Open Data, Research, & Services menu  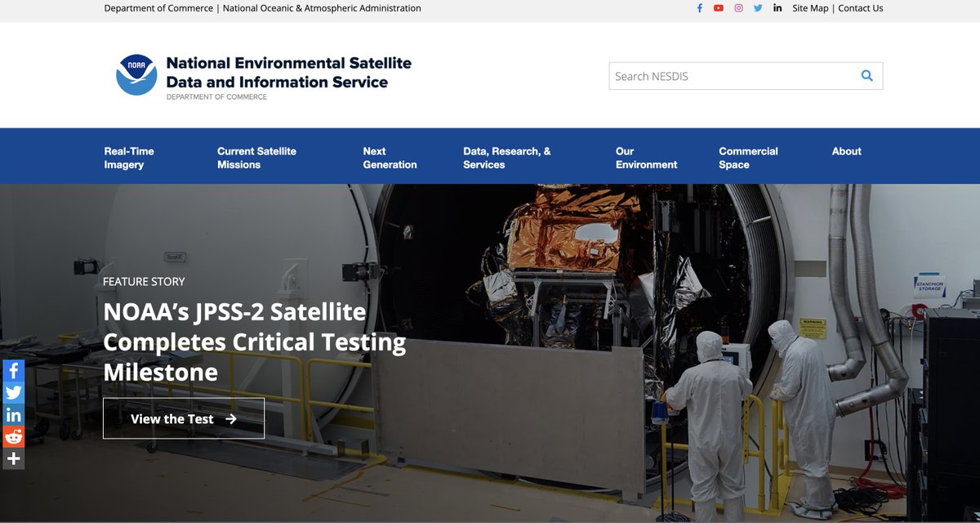507,158
